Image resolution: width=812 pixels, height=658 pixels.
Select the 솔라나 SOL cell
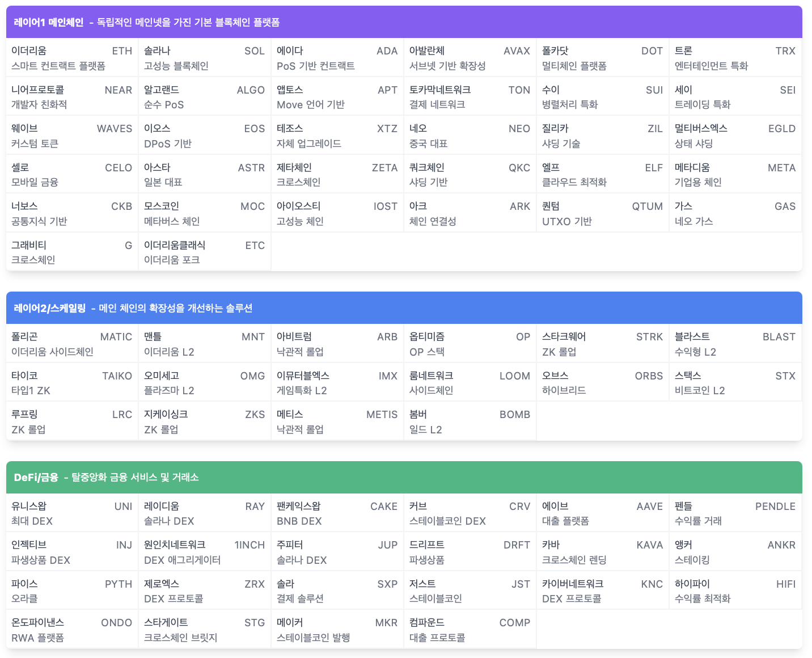pyautogui.click(x=205, y=58)
